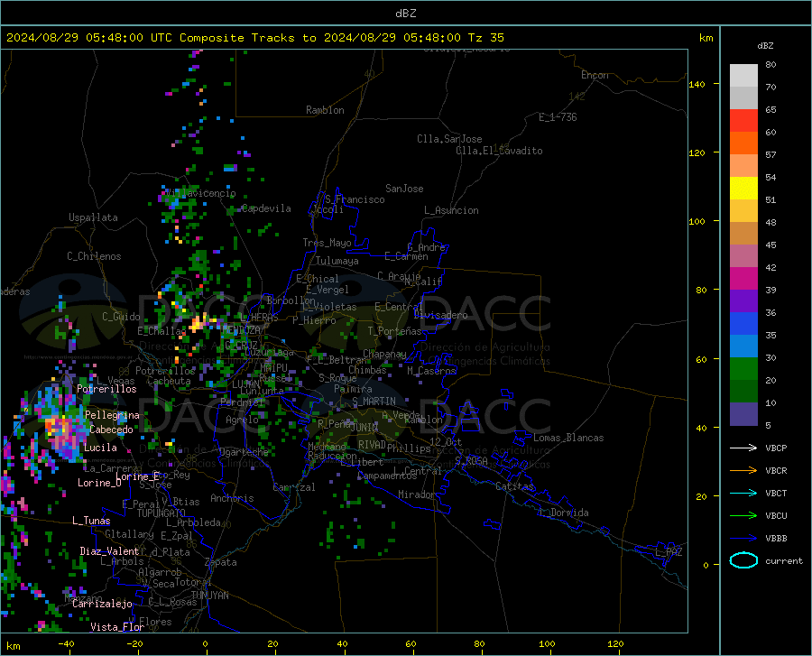Click the legend value '57'

point(770,155)
